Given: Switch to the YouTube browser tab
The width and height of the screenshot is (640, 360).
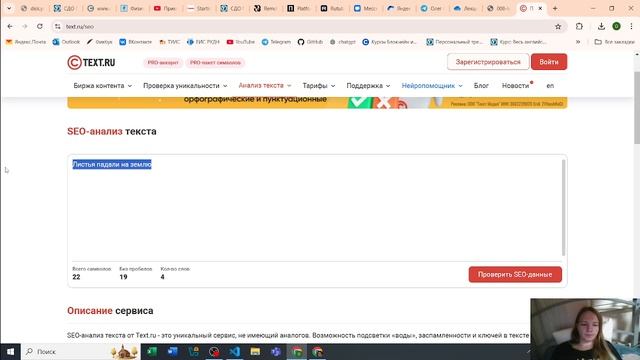Looking at the screenshot, I should [165, 8].
